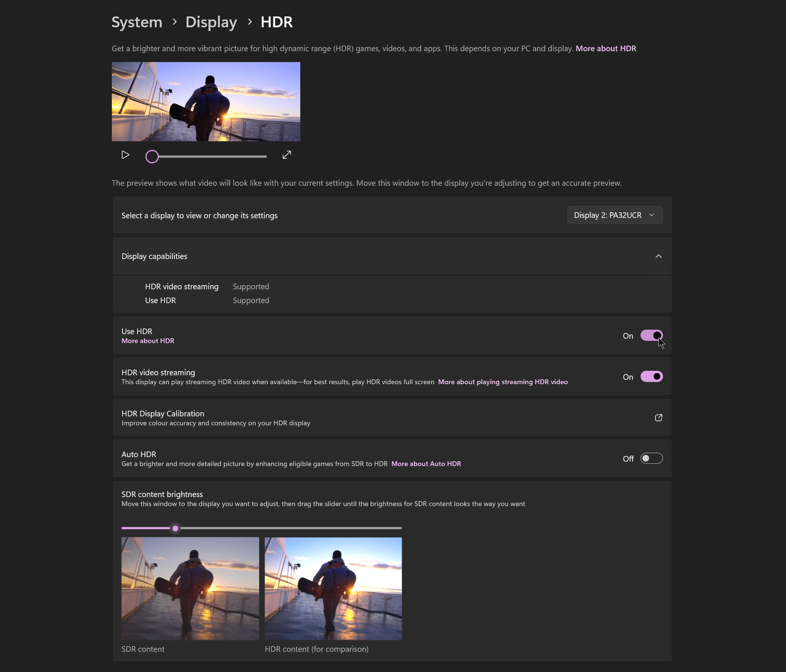
Task: Select the HDR content comparison image
Action: 333,589
